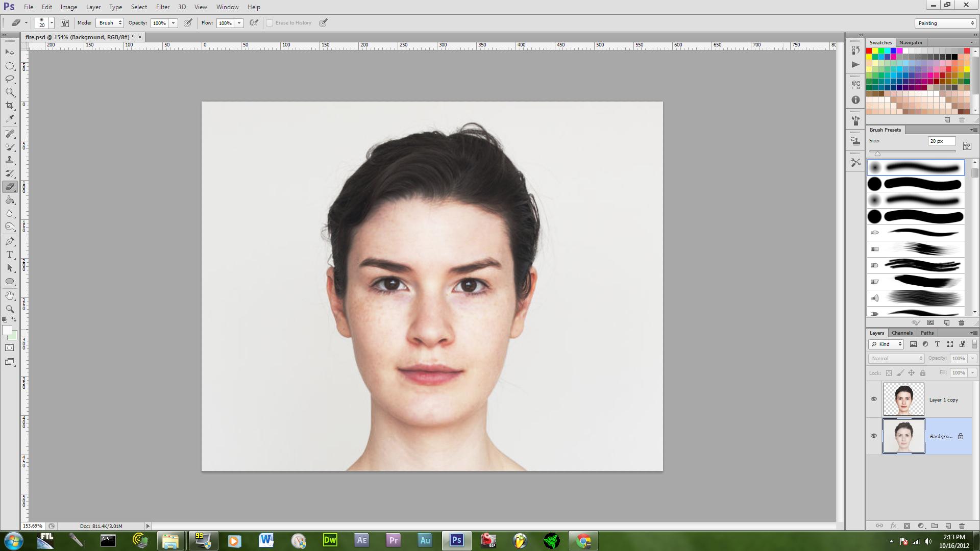Select the History Brush tool
980x551 pixels.
[x=10, y=173]
